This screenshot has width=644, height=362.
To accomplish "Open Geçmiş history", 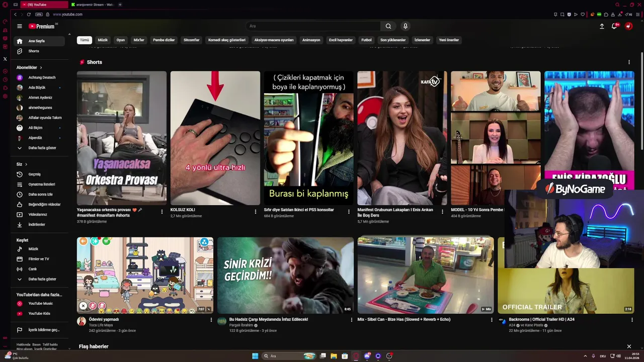I will [40, 174].
